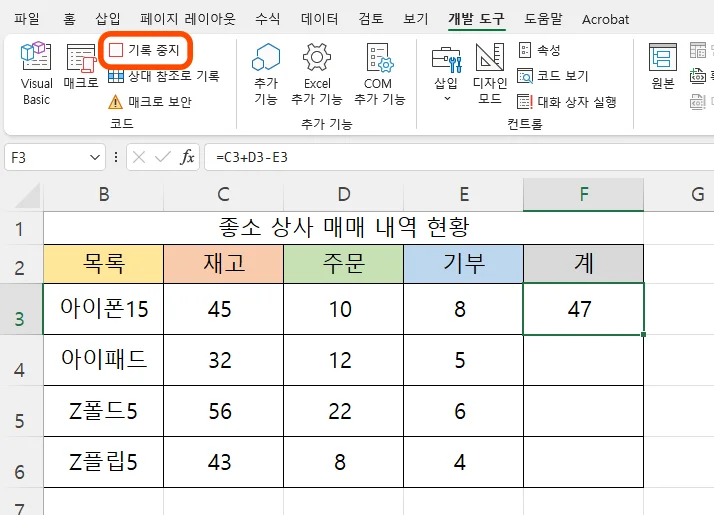
Task: Select the 기부 cell with value 6
Action: (463, 411)
